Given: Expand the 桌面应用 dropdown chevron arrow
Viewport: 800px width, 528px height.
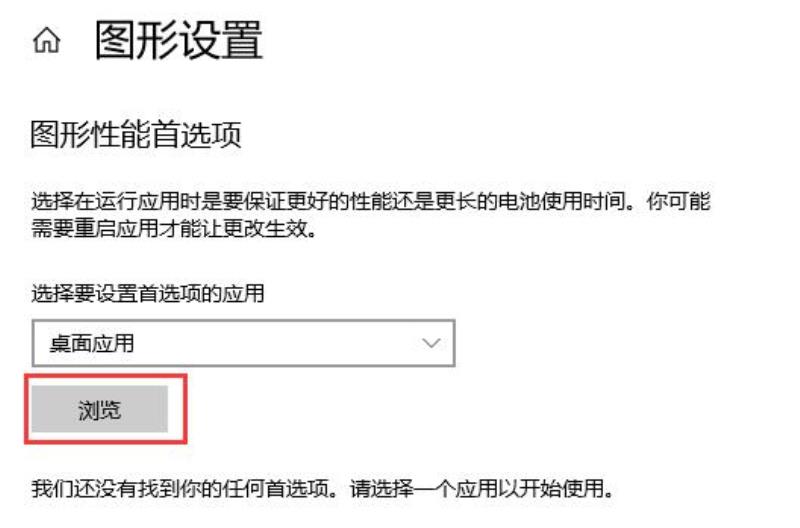Looking at the screenshot, I should [x=432, y=343].
